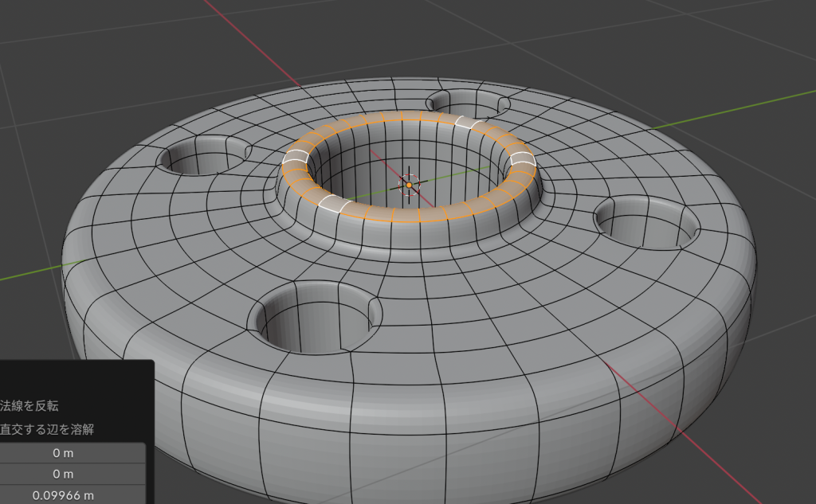Click the orange selected face at ring front
The image size is (816, 504).
click(x=406, y=215)
